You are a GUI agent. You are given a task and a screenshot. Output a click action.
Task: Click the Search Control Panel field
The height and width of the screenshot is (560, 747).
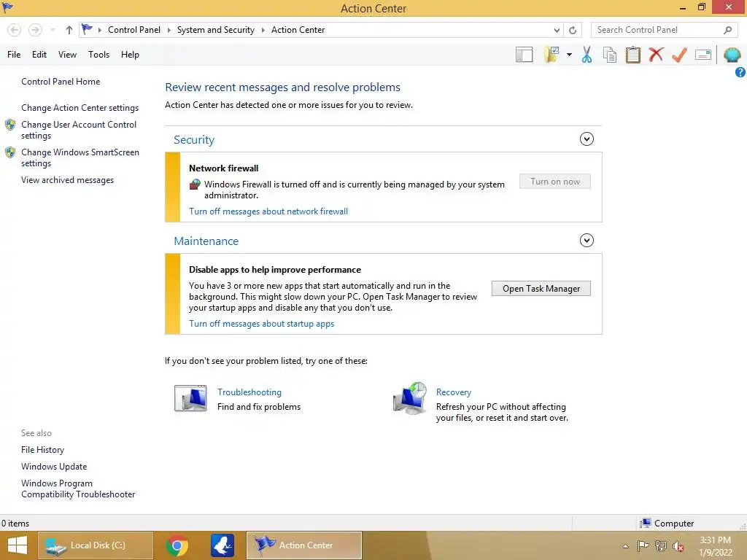665,30
